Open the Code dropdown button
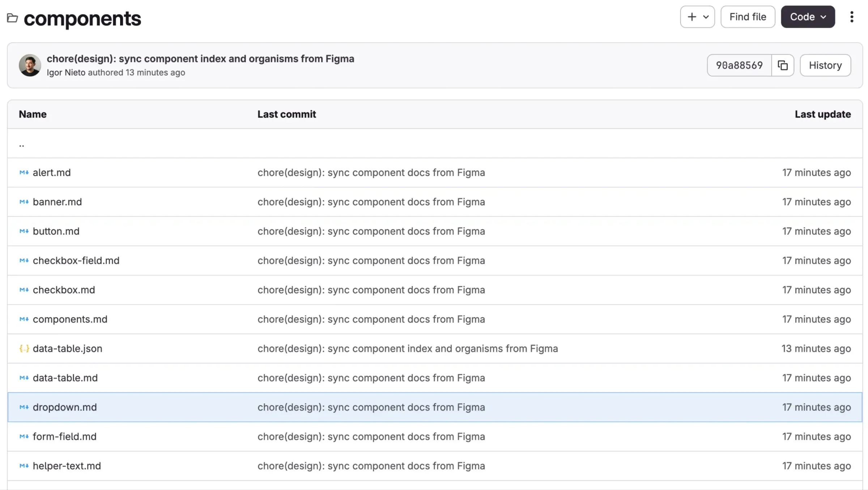The image size is (868, 490). pos(808,17)
